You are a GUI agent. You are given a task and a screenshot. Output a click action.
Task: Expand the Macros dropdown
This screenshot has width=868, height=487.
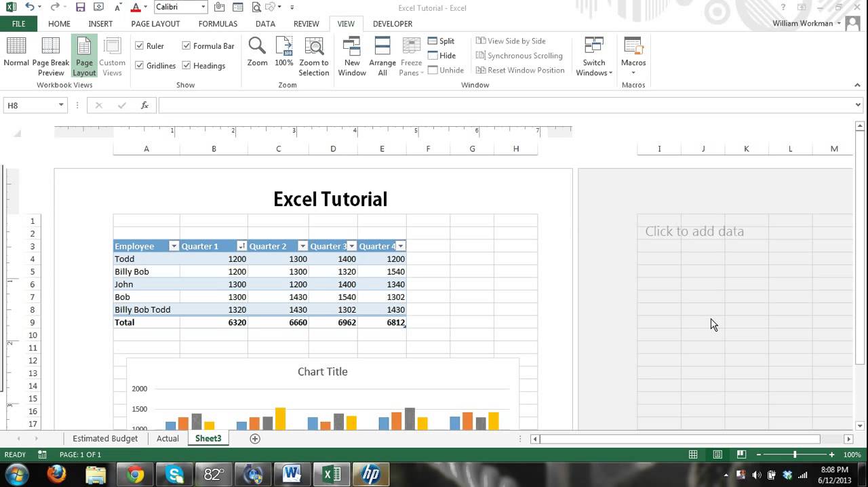pyautogui.click(x=633, y=73)
